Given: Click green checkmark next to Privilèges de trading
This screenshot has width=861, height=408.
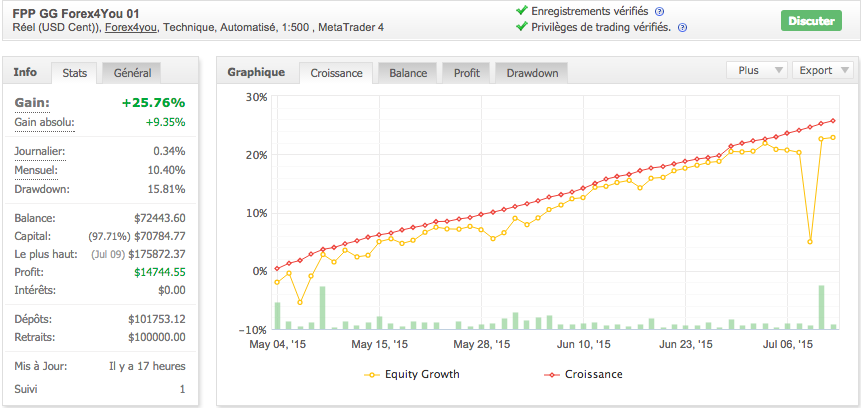Looking at the screenshot, I should coord(521,27).
